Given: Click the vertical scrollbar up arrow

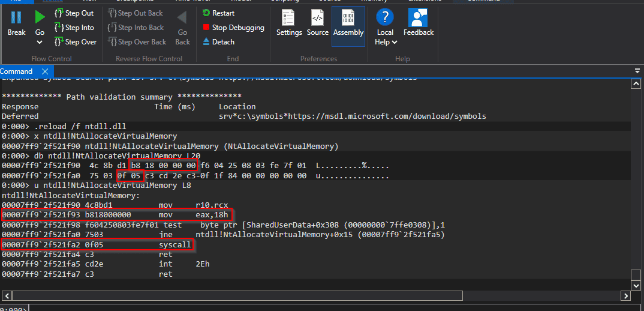Looking at the screenshot, I should tap(636, 84).
